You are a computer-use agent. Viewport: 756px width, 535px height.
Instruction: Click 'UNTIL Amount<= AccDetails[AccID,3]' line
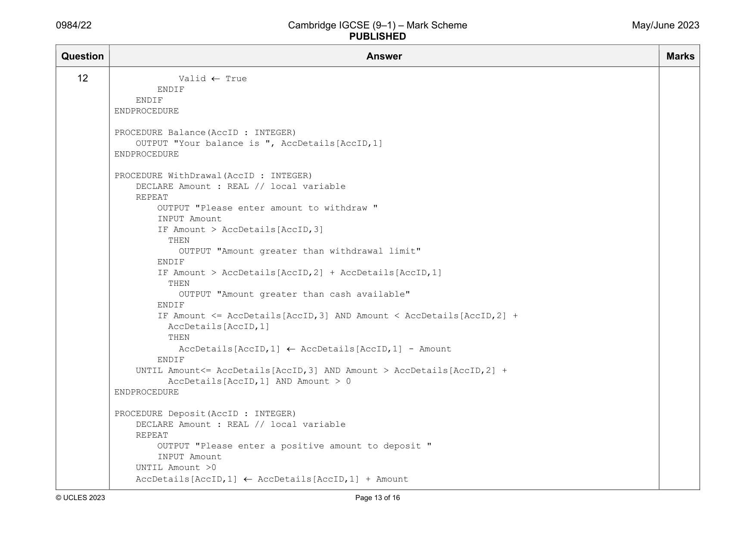pos(321,370)
